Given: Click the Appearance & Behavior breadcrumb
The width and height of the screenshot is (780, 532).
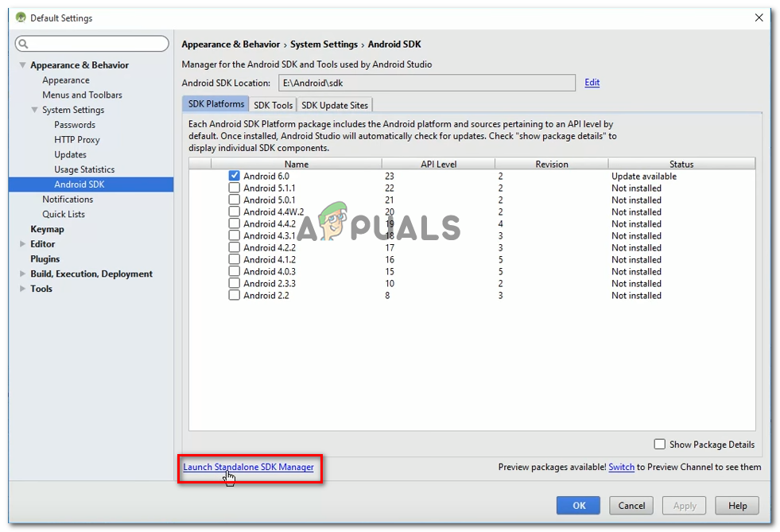Looking at the screenshot, I should [x=231, y=45].
